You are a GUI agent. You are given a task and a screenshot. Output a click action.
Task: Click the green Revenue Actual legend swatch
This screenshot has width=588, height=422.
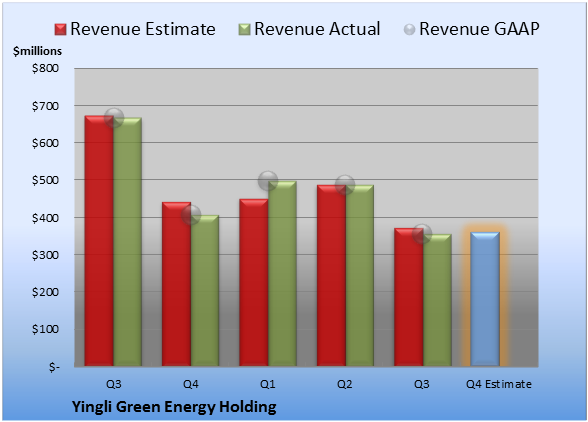[244, 29]
